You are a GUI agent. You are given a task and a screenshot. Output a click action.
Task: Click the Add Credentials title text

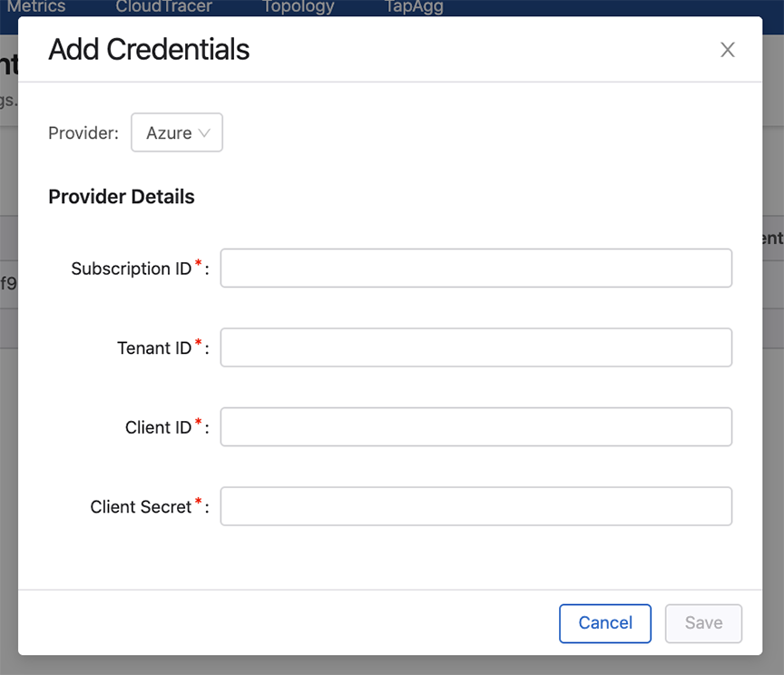tap(149, 50)
